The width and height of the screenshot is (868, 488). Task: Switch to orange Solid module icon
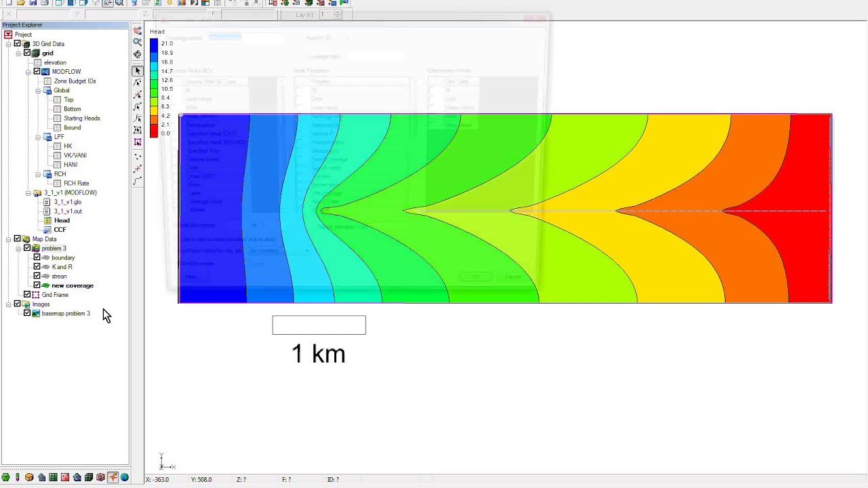point(29,478)
